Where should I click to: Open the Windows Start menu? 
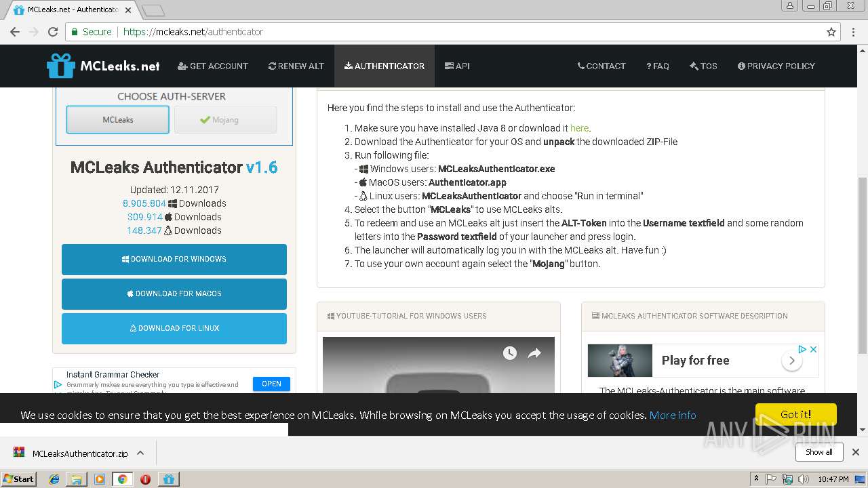tap(18, 479)
